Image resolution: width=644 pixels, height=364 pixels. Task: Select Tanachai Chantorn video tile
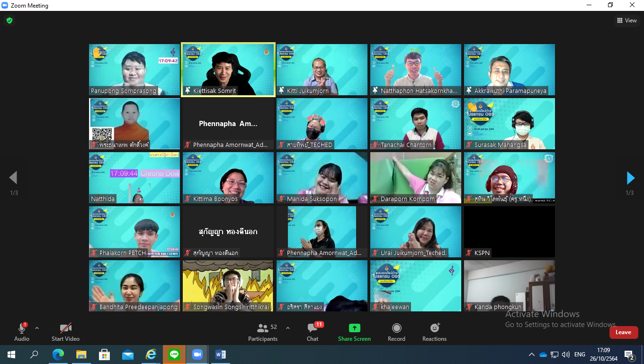pos(416,124)
